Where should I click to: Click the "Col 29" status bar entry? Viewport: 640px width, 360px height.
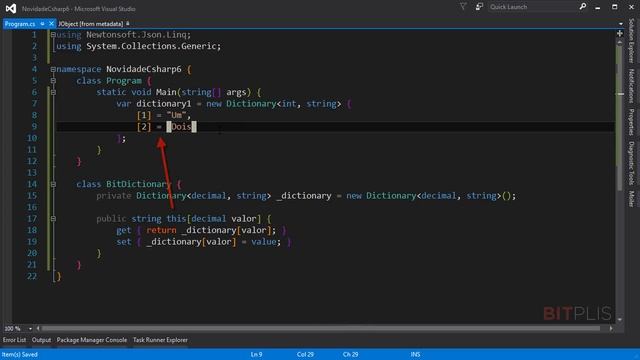305,354
